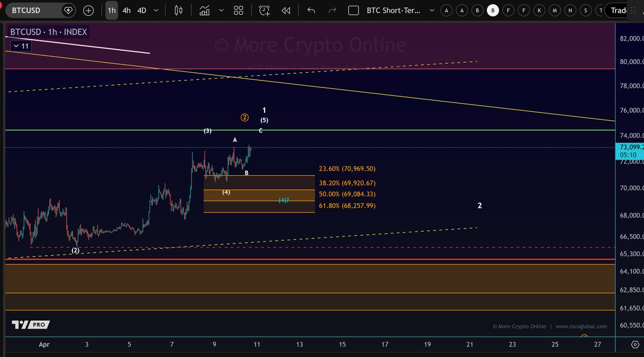Undo the last chart action

pos(311,10)
